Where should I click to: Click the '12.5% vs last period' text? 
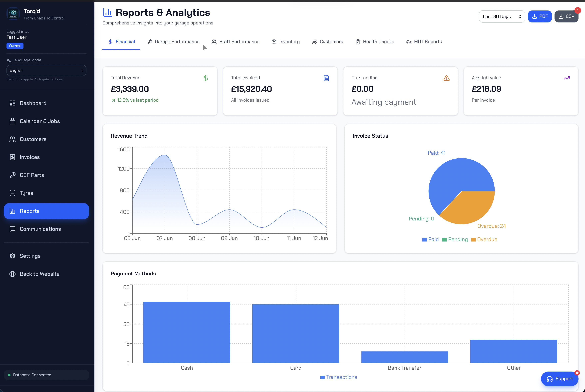pos(138,100)
